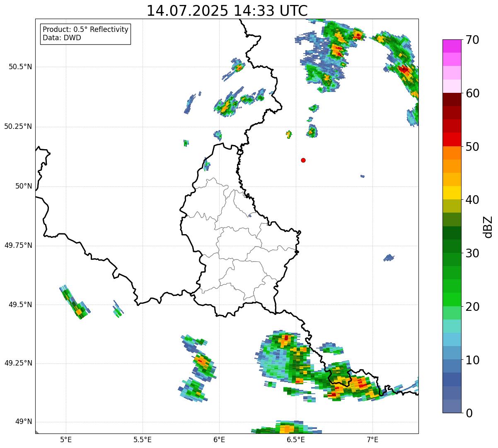Click latitude label '50°N'
498x448 pixels.
tap(24, 186)
